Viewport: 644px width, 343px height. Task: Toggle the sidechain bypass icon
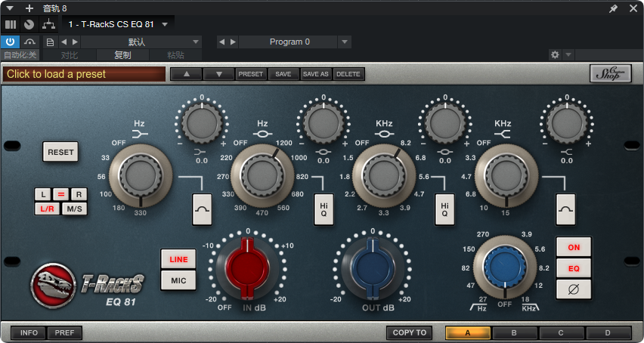click(29, 42)
